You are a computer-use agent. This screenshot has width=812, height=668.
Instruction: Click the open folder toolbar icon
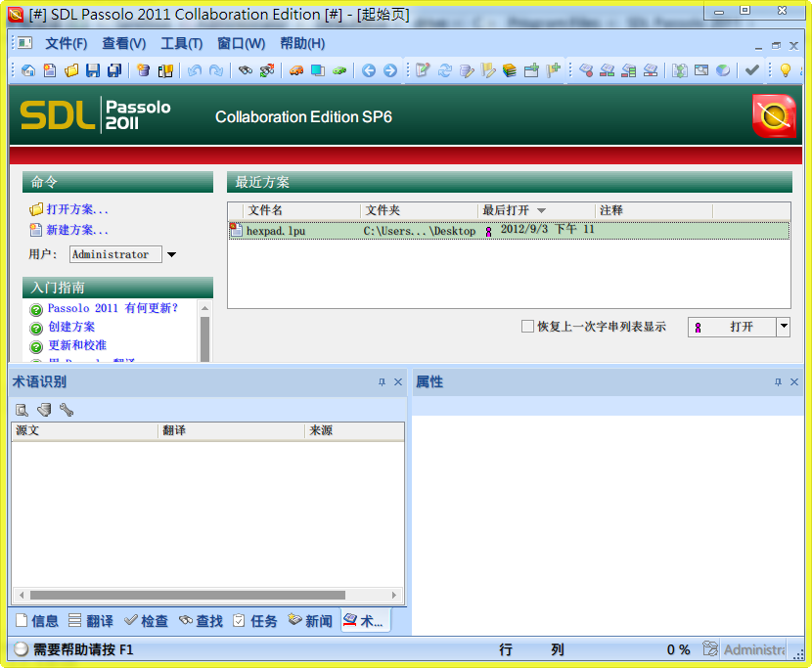point(71,70)
